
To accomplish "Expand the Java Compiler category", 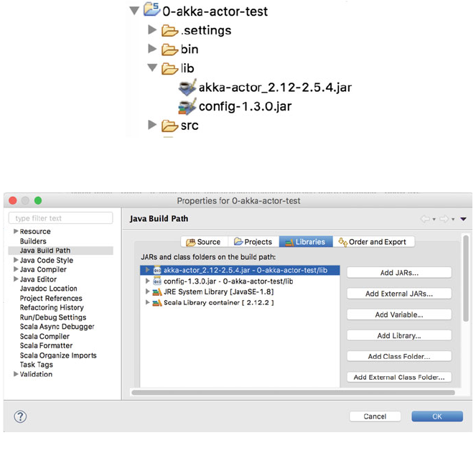I will click(x=16, y=269).
